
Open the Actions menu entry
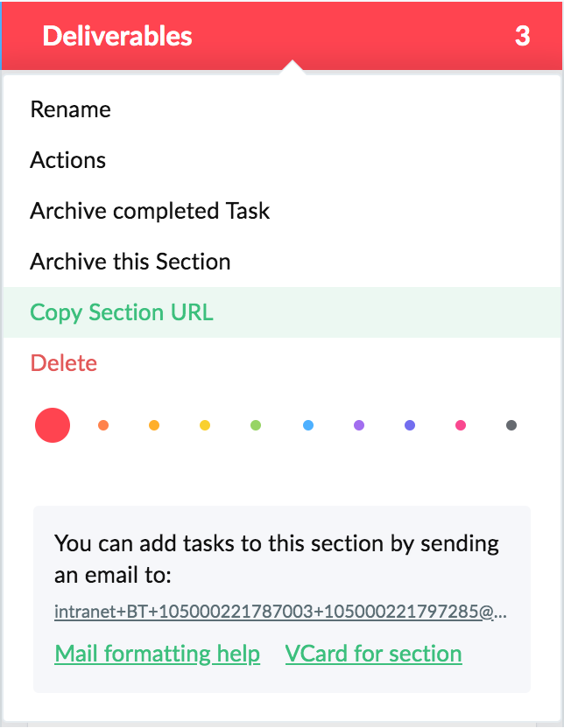click(x=281, y=160)
